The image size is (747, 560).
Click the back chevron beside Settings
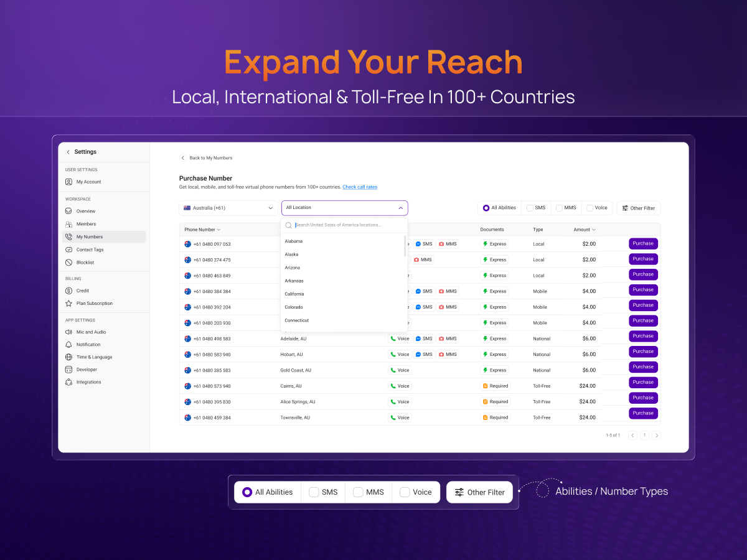coord(68,152)
